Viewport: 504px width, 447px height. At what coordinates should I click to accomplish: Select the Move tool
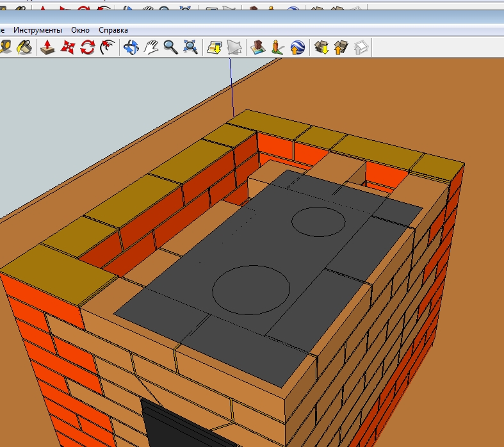click(67, 47)
